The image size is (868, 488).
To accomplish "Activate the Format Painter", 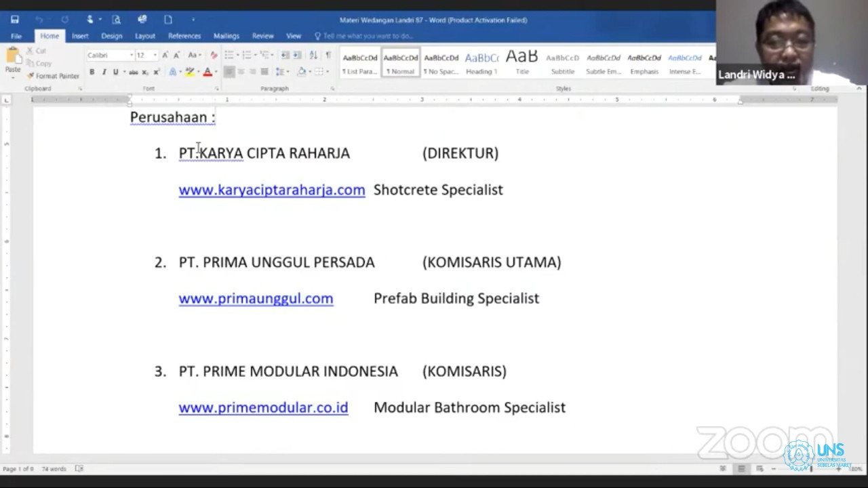I will click(53, 76).
